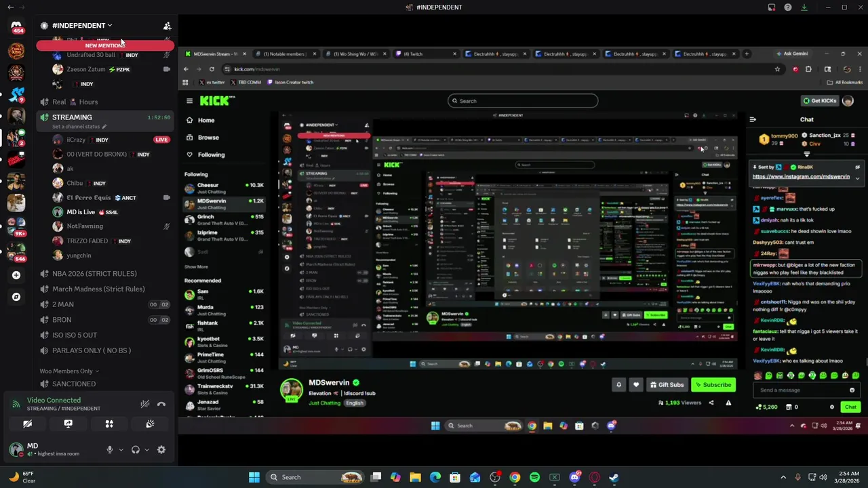This screenshot has height=488, width=868.
Task: Join the STREAMING voice channel
Action: pyautogui.click(x=104, y=117)
